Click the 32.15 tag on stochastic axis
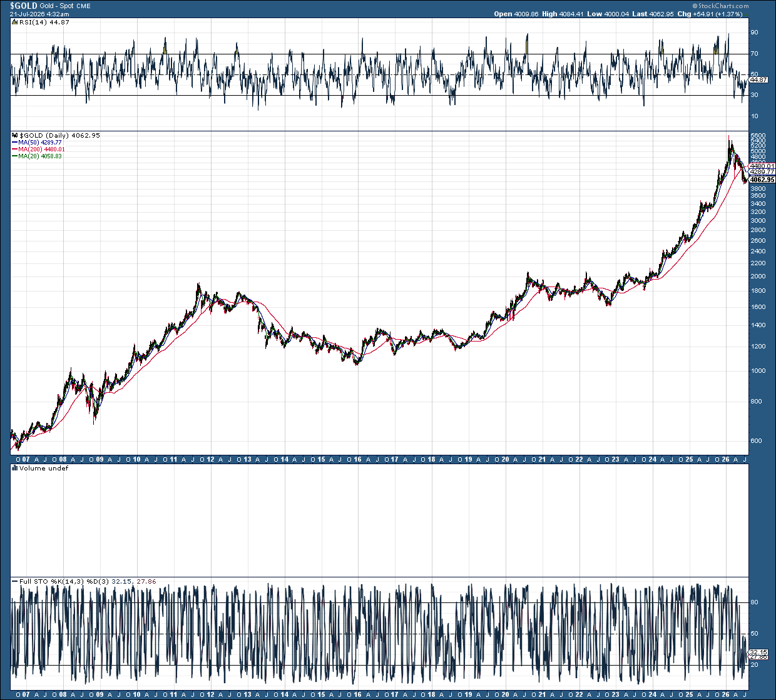The image size is (776, 700). pyautogui.click(x=758, y=652)
